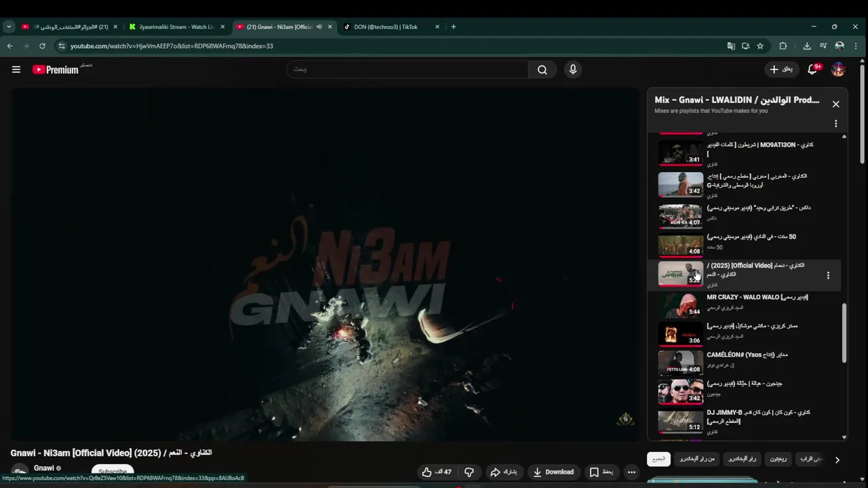This screenshot has height=488, width=868.
Task: Install app icon in address bar
Action: point(745,46)
